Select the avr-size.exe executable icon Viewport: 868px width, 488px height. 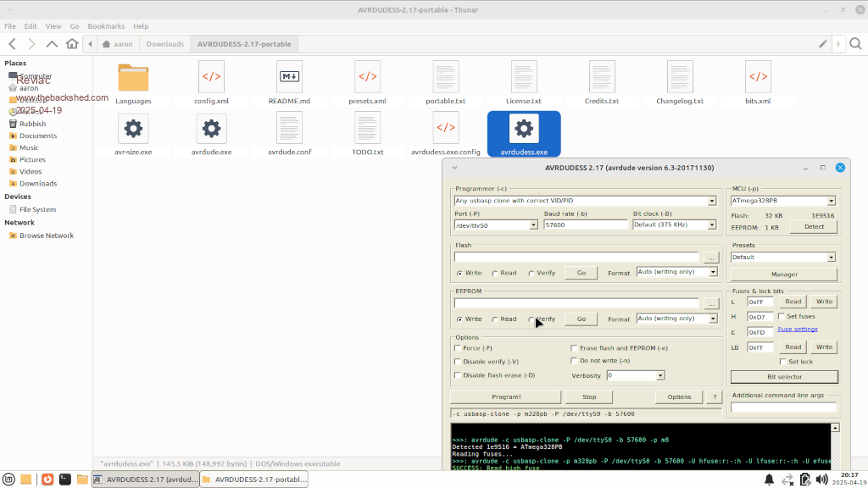point(133,129)
